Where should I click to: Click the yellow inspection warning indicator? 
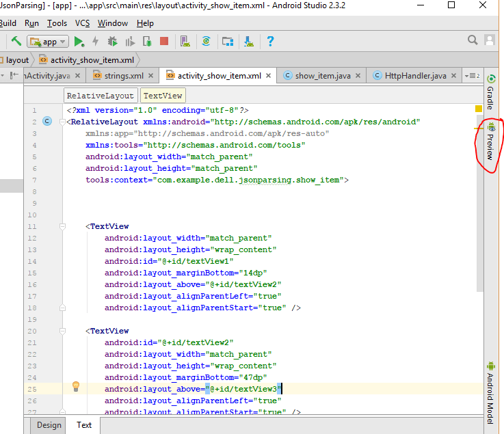(x=479, y=109)
